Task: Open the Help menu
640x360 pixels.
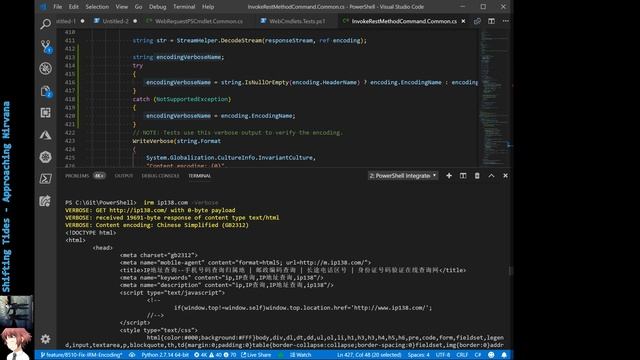Action: 208,7
